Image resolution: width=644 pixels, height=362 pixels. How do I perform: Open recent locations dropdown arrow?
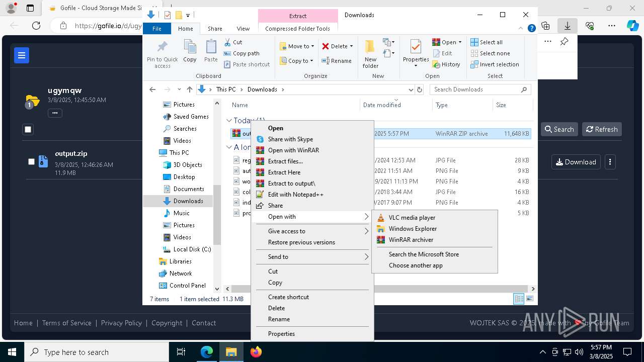point(180,89)
